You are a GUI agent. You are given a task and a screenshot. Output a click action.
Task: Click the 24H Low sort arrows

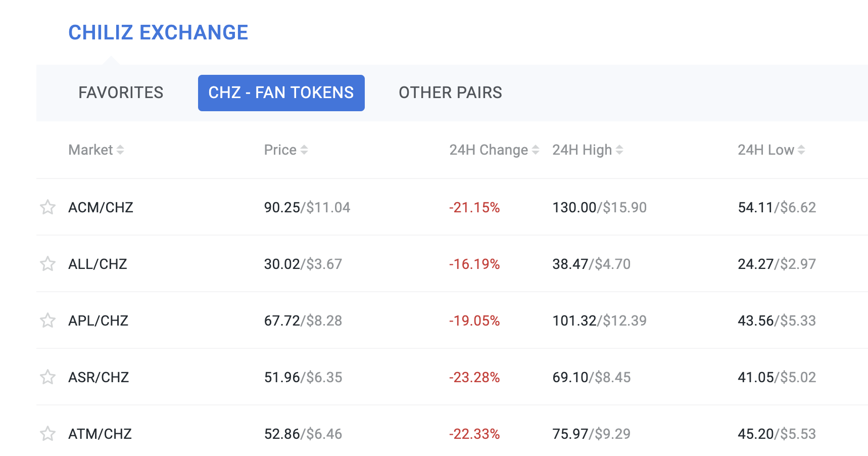[x=801, y=150]
